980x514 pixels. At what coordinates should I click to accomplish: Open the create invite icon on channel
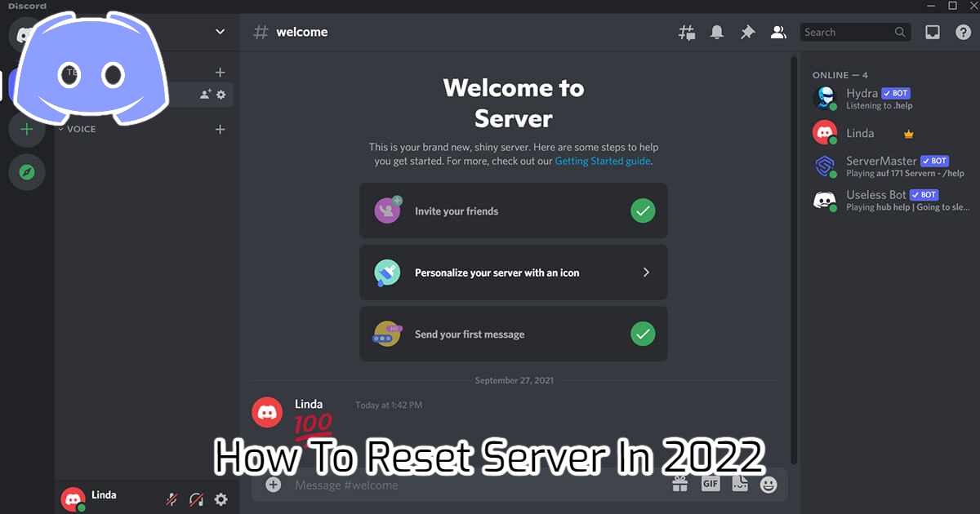(x=206, y=95)
